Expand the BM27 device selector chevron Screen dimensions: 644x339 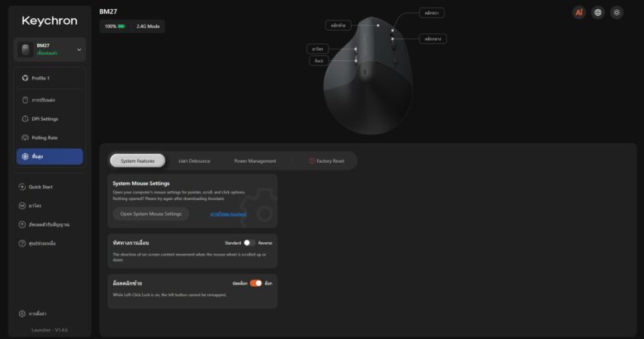tap(79, 50)
